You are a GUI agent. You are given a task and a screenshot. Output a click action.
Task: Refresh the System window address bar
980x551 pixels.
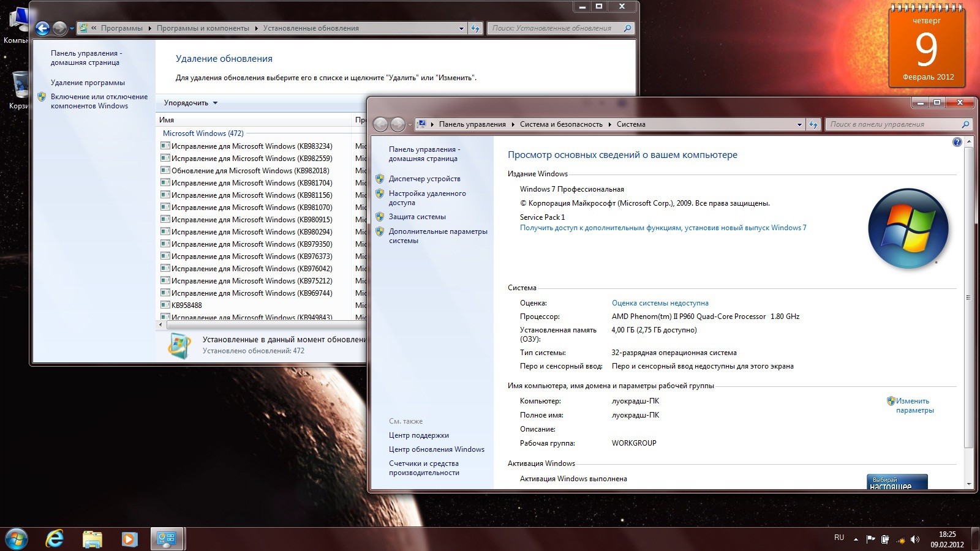click(813, 124)
